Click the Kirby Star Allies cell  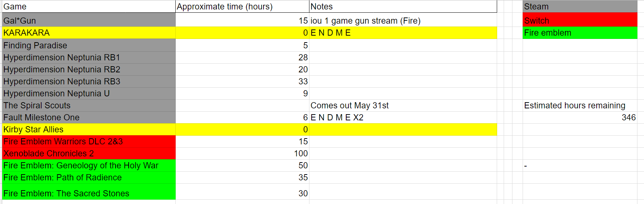[89, 129]
